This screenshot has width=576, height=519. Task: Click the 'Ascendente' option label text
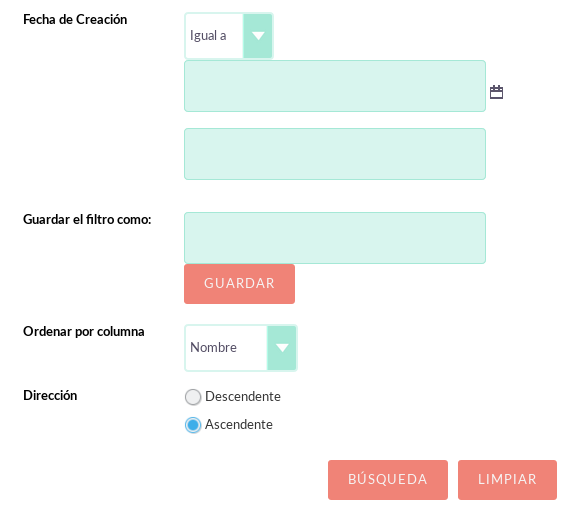(239, 424)
